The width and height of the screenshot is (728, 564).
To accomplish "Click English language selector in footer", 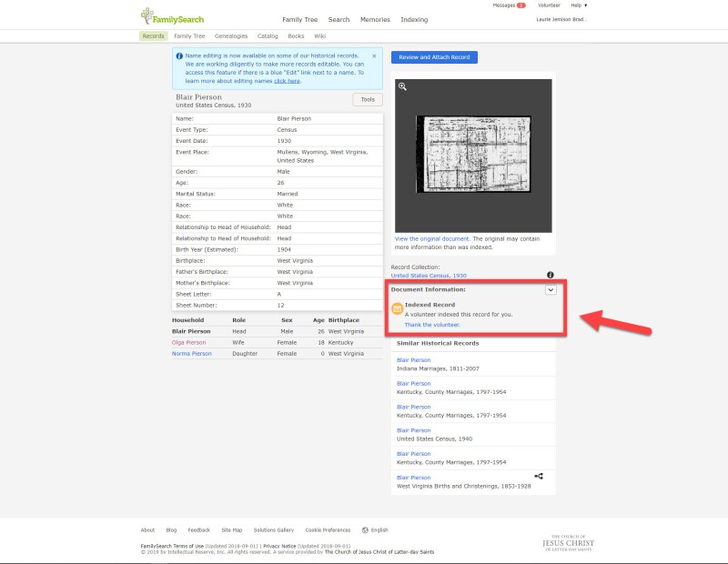I will point(379,530).
